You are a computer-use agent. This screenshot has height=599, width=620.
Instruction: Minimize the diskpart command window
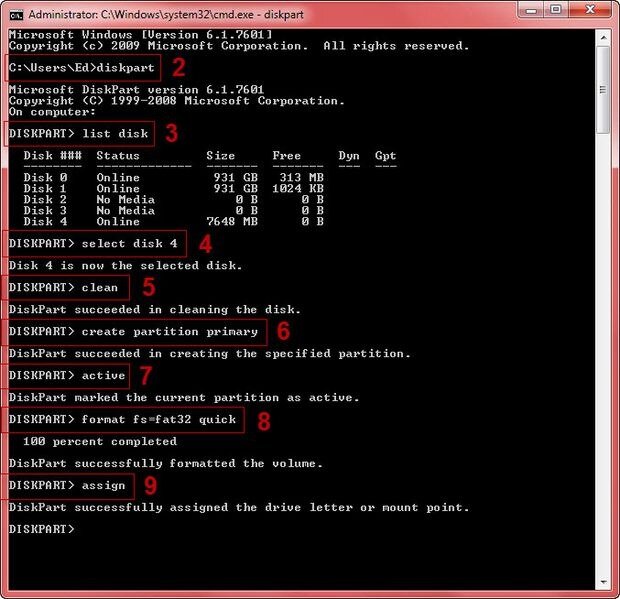click(531, 10)
